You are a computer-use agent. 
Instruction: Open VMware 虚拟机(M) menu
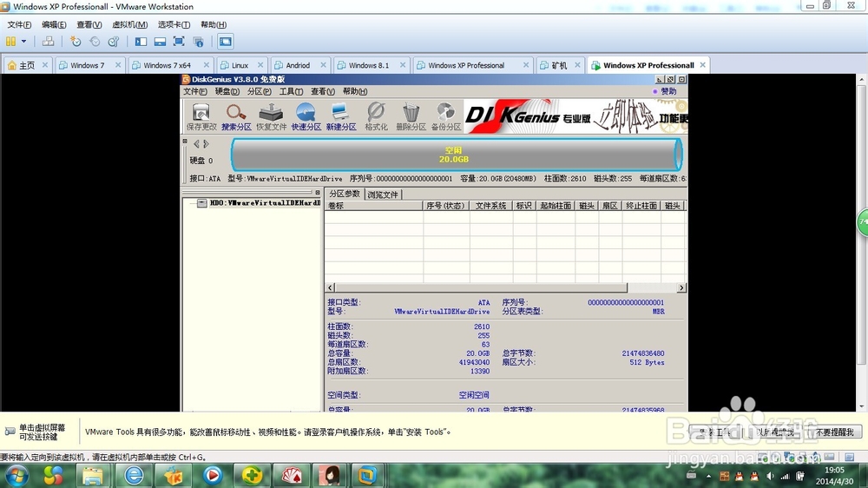pos(129,24)
